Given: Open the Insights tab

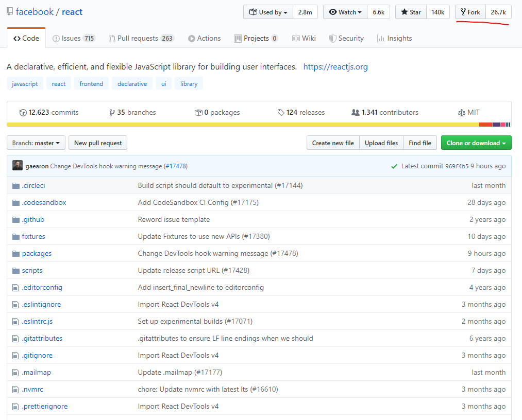Looking at the screenshot, I should click(395, 38).
